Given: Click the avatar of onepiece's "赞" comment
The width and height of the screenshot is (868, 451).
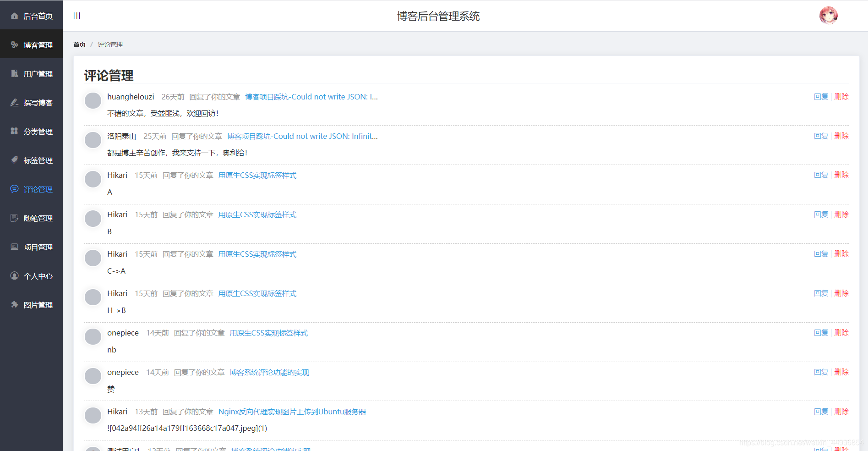Looking at the screenshot, I should (93, 376).
